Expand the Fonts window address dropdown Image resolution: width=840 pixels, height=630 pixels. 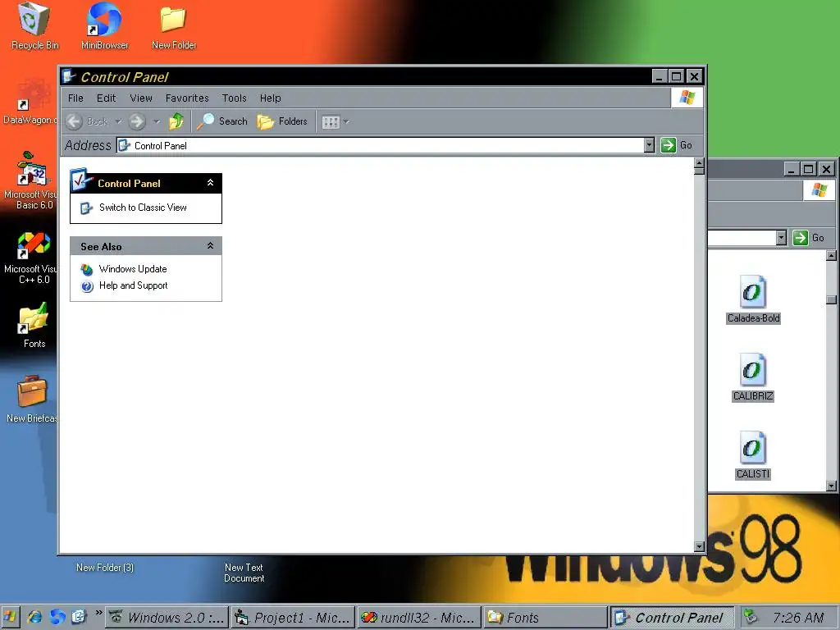[781, 237]
